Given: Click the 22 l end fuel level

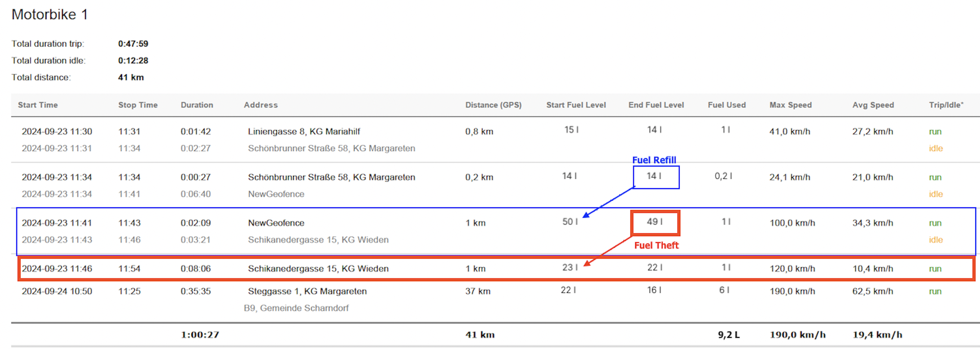Looking at the screenshot, I should 655,267.
